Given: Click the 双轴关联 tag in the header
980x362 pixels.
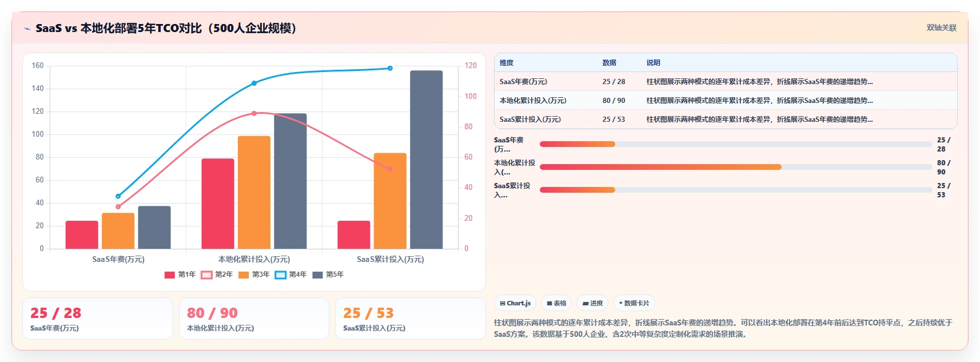Looking at the screenshot, I should [941, 27].
